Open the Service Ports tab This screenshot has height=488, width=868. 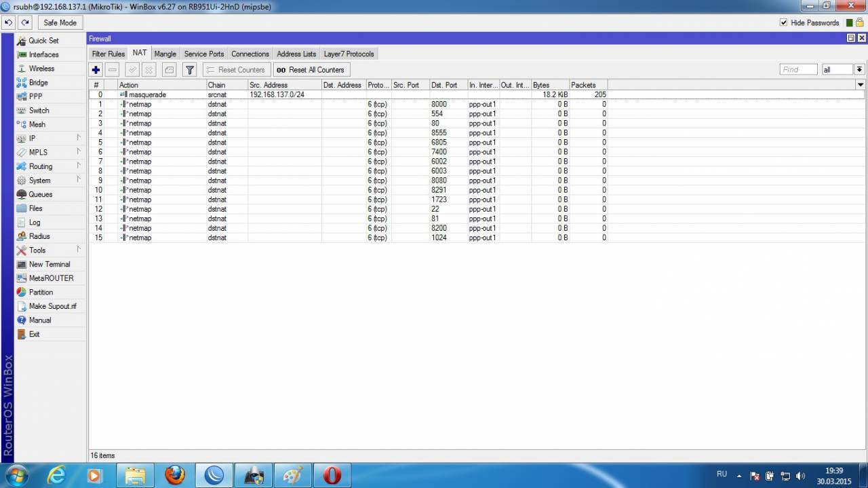204,54
